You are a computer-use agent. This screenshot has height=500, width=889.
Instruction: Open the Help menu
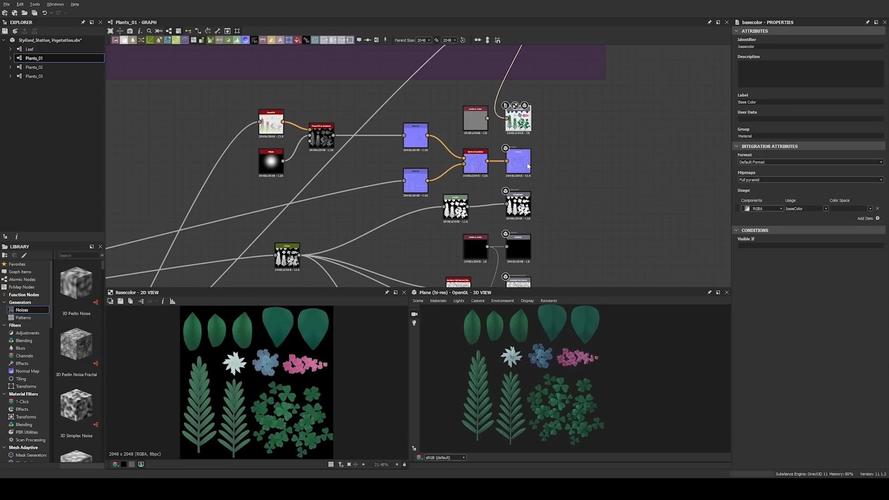(75, 4)
